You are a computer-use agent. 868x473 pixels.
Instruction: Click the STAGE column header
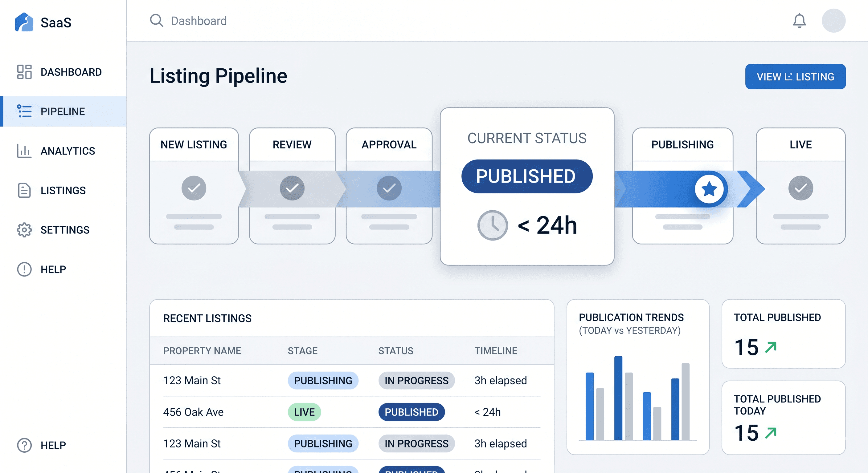pos(303,351)
